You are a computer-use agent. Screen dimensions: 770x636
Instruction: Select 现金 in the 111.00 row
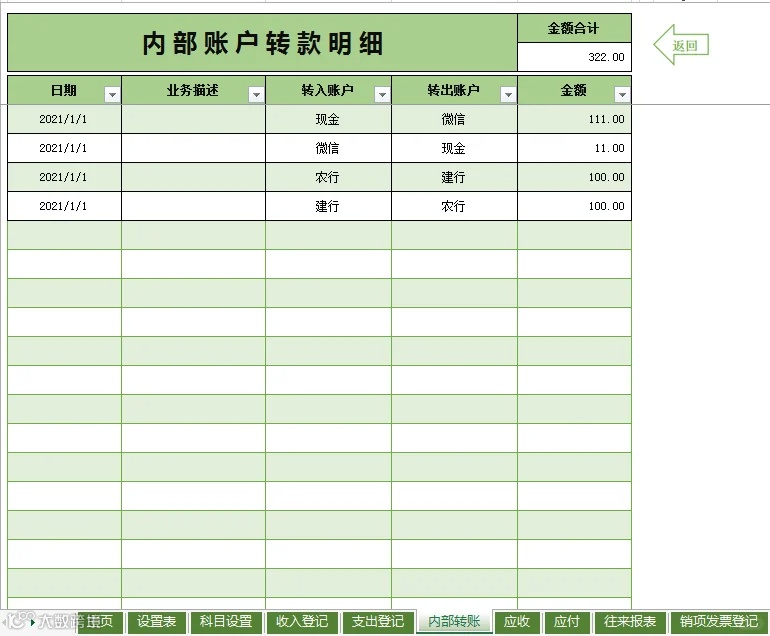pyautogui.click(x=328, y=119)
